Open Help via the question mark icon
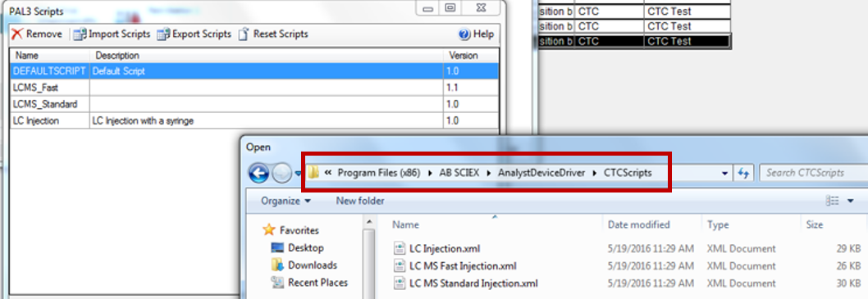The height and width of the screenshot is (299, 868). tap(464, 34)
